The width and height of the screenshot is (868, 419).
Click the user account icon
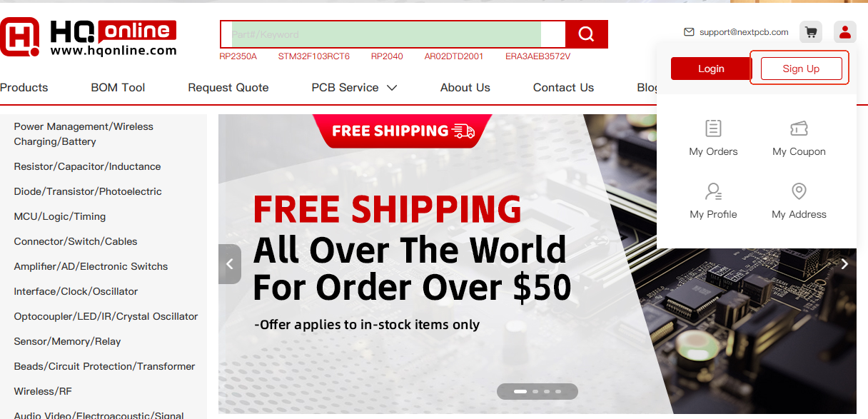[845, 32]
